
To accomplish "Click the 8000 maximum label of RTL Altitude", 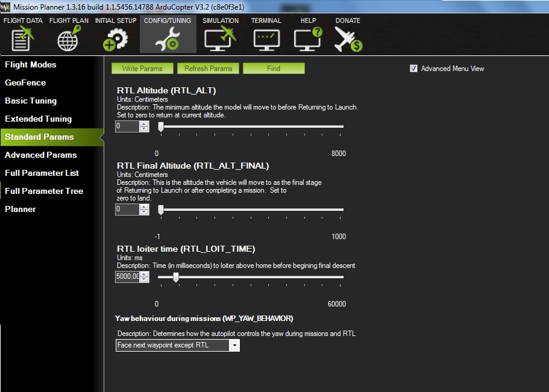I will pos(339,154).
